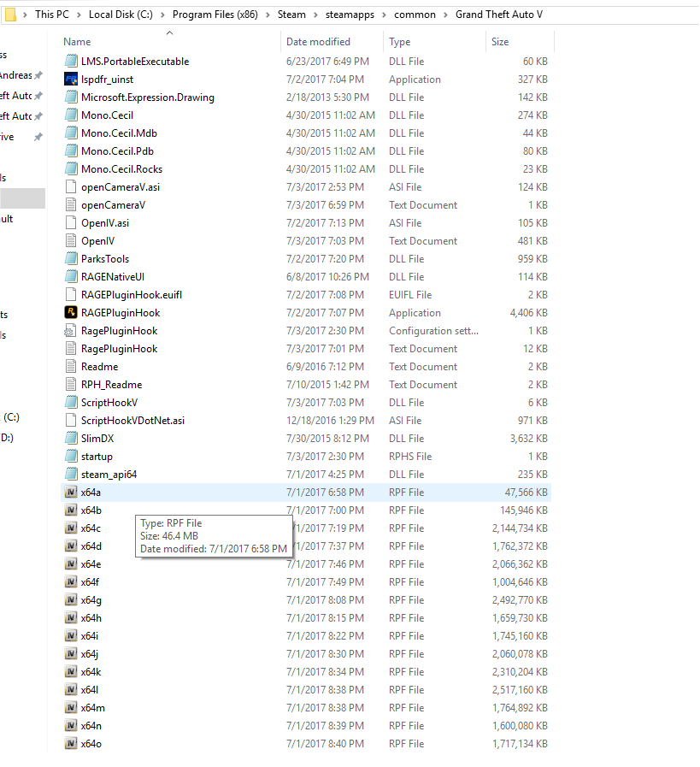Click the RagePluginHook configuration settings gear icon

point(71,331)
